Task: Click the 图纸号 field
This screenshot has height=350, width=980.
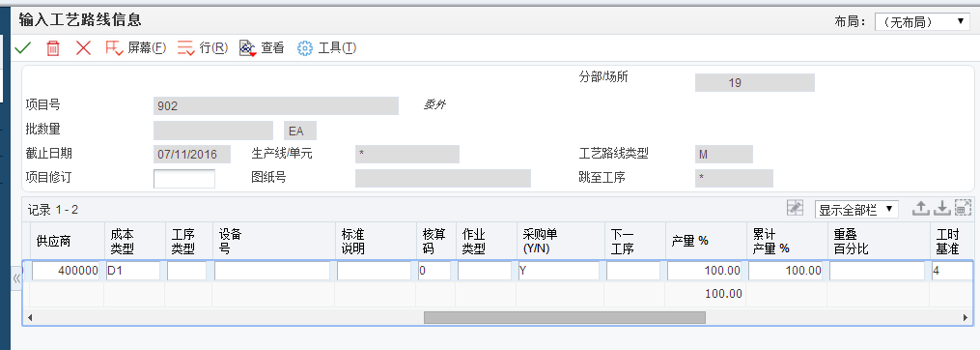Action: tap(443, 179)
